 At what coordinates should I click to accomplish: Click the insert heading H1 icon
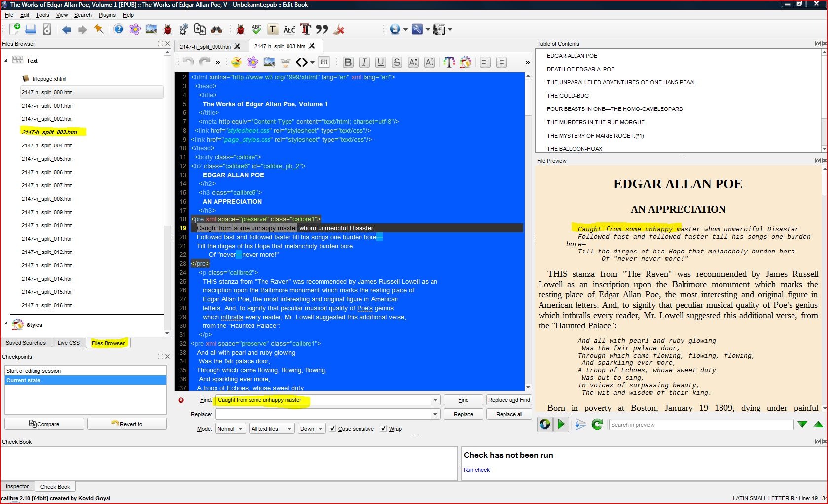(324, 62)
